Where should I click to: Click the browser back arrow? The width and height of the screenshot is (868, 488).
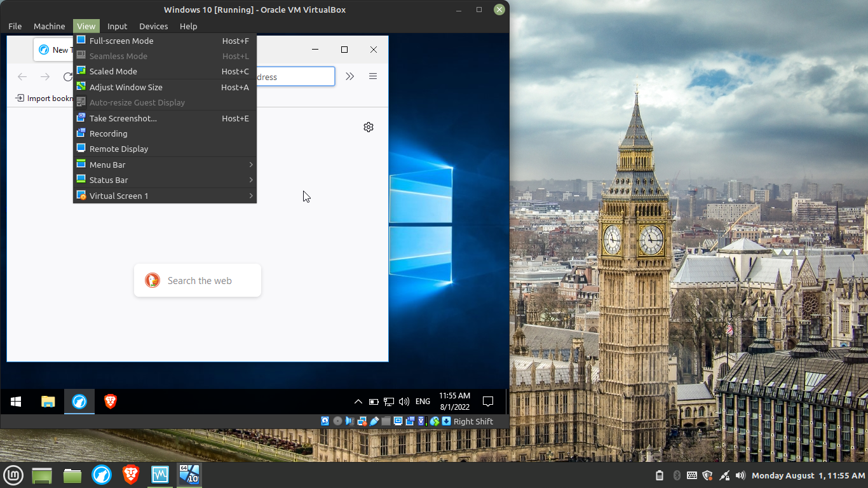point(22,76)
